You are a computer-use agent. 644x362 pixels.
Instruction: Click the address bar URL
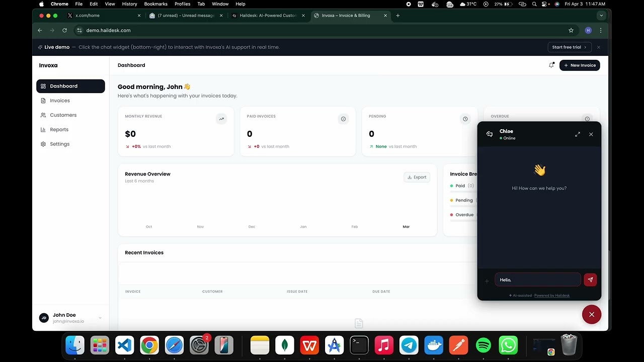tap(108, 30)
